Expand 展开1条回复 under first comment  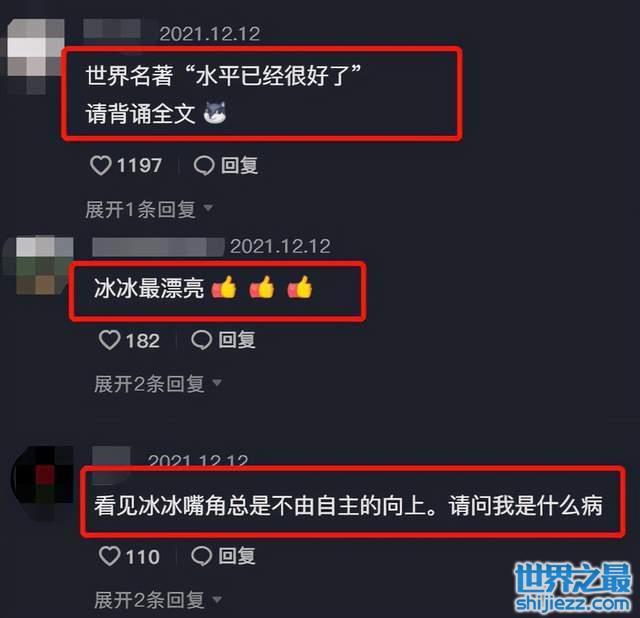point(149,209)
